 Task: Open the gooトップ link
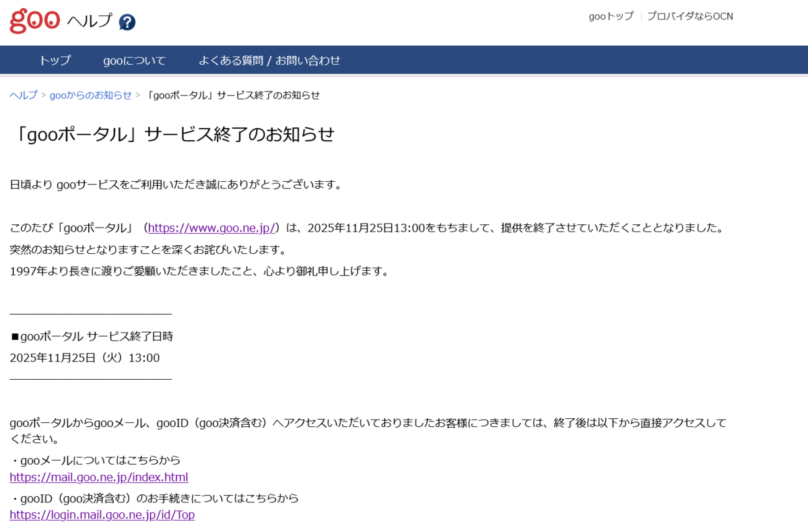[x=611, y=16]
